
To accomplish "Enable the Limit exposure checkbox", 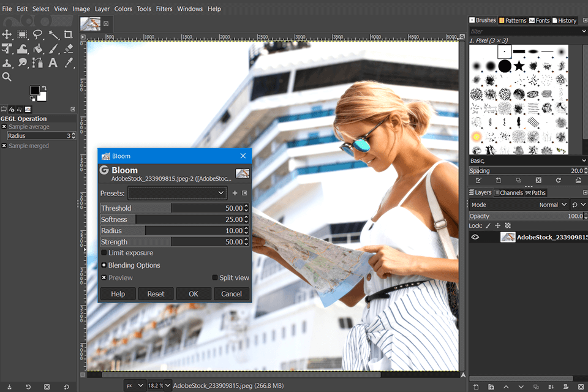I will (104, 253).
